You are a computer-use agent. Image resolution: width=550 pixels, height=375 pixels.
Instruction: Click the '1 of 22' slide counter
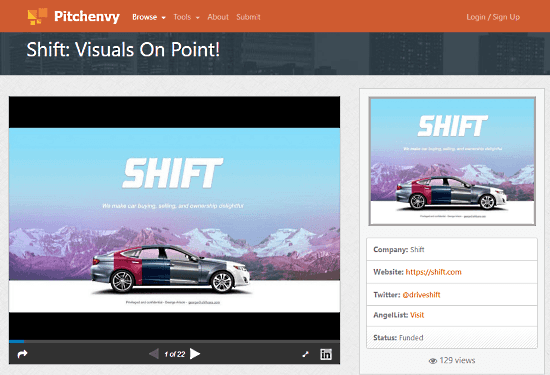tap(175, 354)
